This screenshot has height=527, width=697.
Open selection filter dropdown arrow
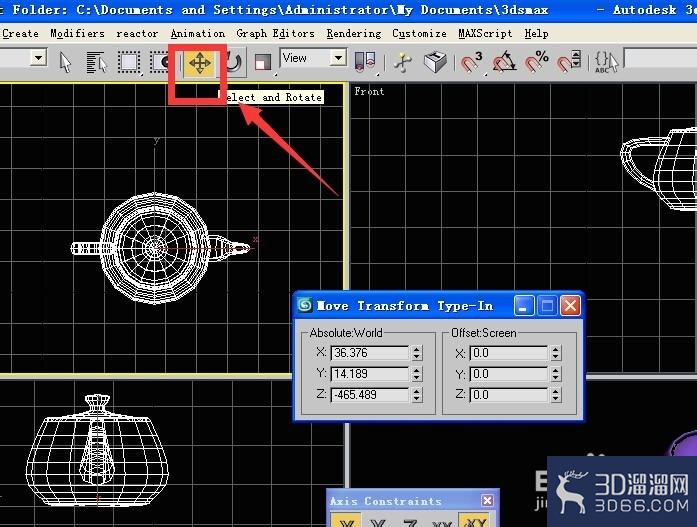pyautogui.click(x=38, y=58)
